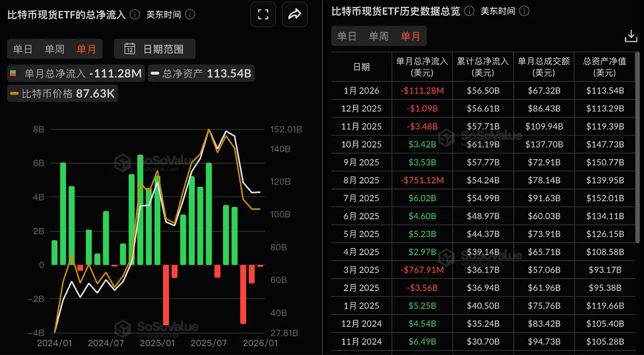Screen dimensions: 644x355
Task: Click the fullscreen expand chart icon
Action: 263,15
